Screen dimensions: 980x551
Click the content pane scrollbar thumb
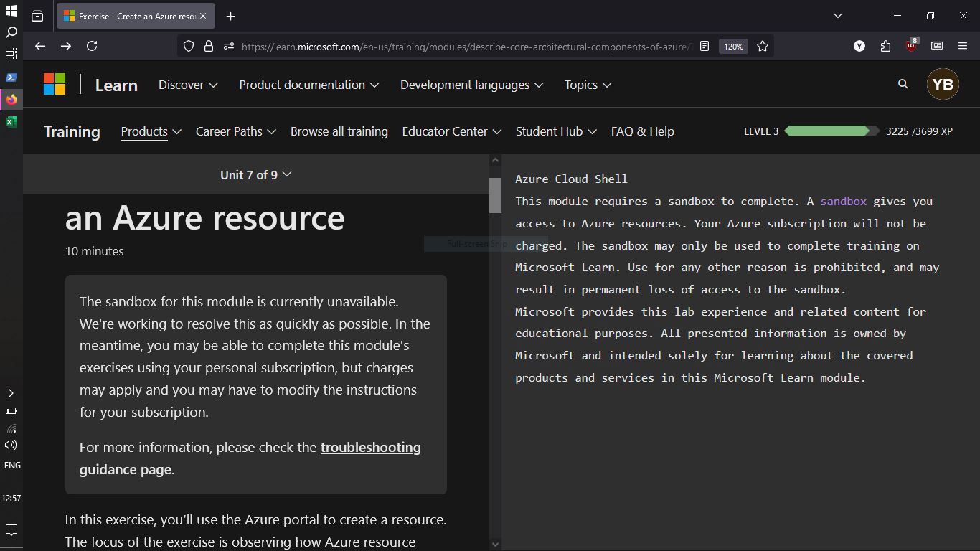click(x=495, y=195)
